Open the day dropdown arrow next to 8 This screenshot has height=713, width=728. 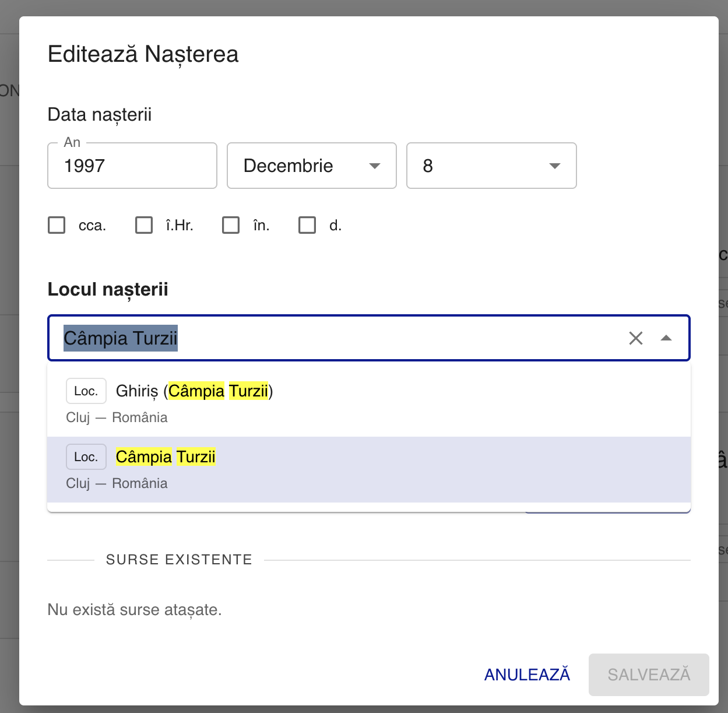[x=554, y=166]
